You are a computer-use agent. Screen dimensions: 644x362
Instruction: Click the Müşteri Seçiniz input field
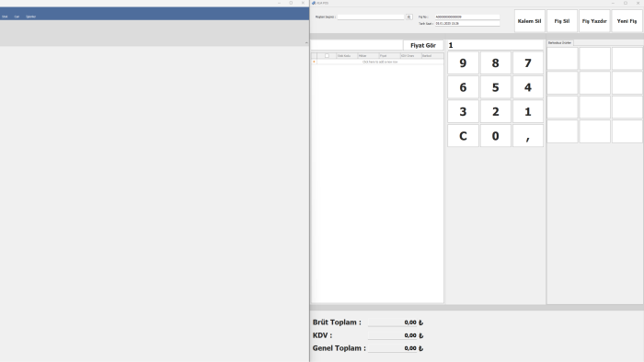pyautogui.click(x=371, y=17)
